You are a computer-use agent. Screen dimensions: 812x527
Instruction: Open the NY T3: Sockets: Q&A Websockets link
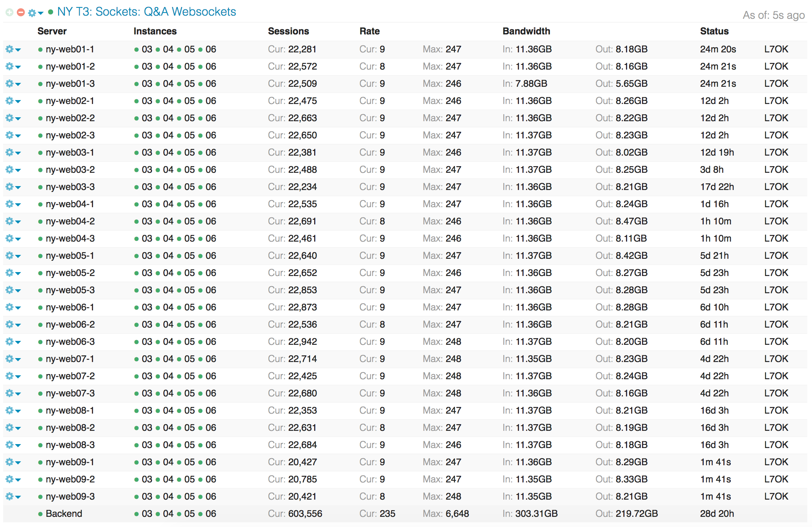(x=147, y=12)
